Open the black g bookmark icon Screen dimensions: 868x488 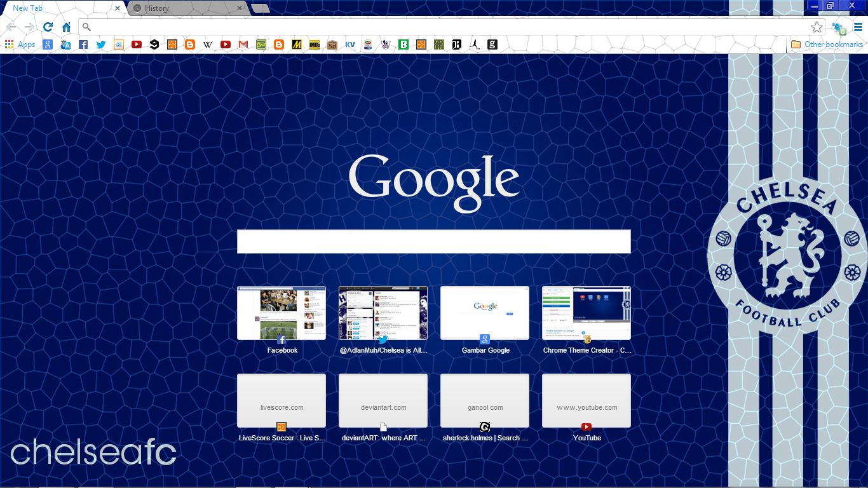[x=492, y=44]
